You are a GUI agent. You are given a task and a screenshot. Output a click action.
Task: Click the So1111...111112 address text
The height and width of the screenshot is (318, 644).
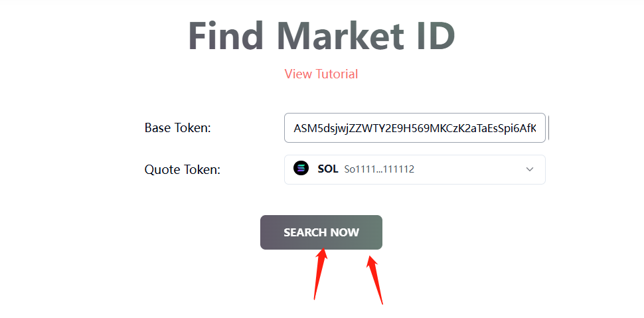379,169
